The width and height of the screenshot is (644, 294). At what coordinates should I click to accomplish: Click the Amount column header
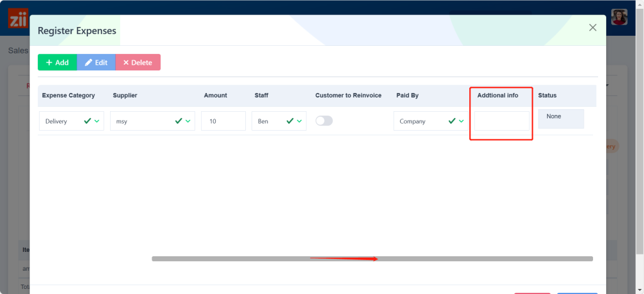[215, 95]
